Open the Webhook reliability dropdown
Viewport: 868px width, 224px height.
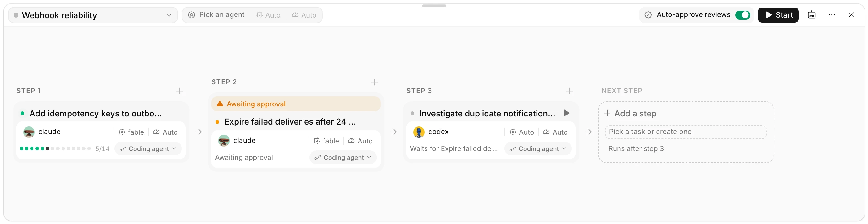point(93,15)
